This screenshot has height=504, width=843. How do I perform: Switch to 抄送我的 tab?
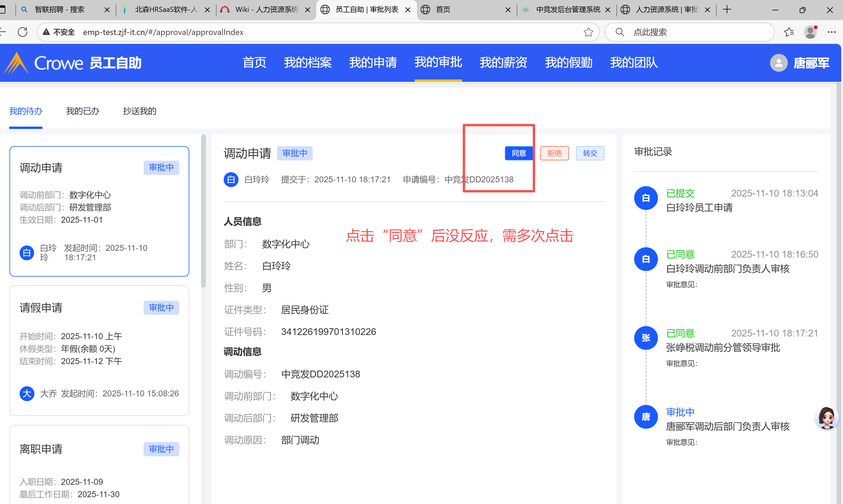pyautogui.click(x=139, y=111)
